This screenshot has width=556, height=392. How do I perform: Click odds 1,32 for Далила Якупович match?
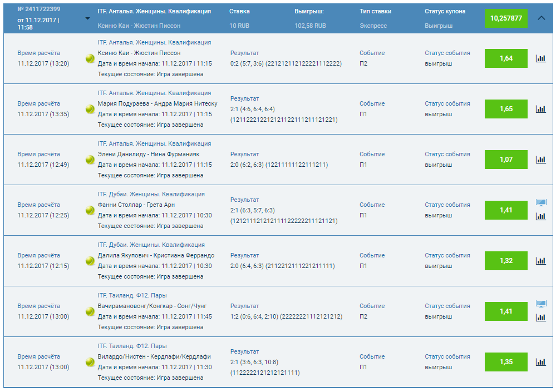(x=506, y=261)
